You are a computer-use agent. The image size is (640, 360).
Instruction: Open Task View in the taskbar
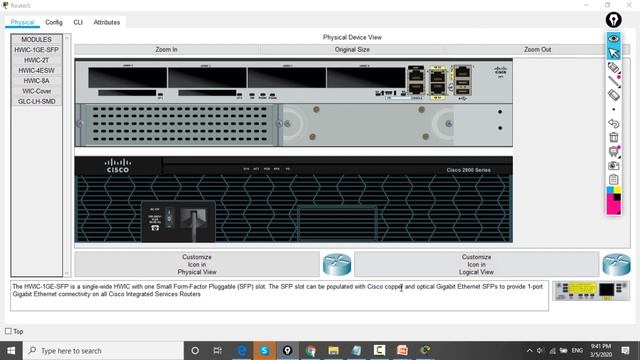click(218, 351)
